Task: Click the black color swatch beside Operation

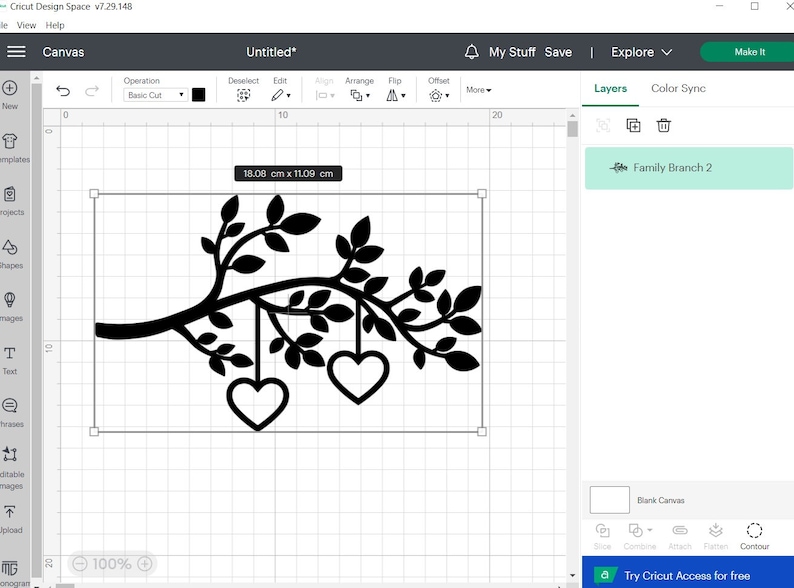Action: 198,95
